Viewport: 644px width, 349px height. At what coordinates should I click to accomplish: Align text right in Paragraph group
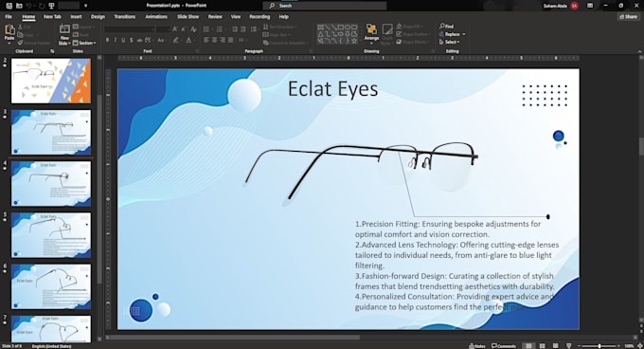223,40
